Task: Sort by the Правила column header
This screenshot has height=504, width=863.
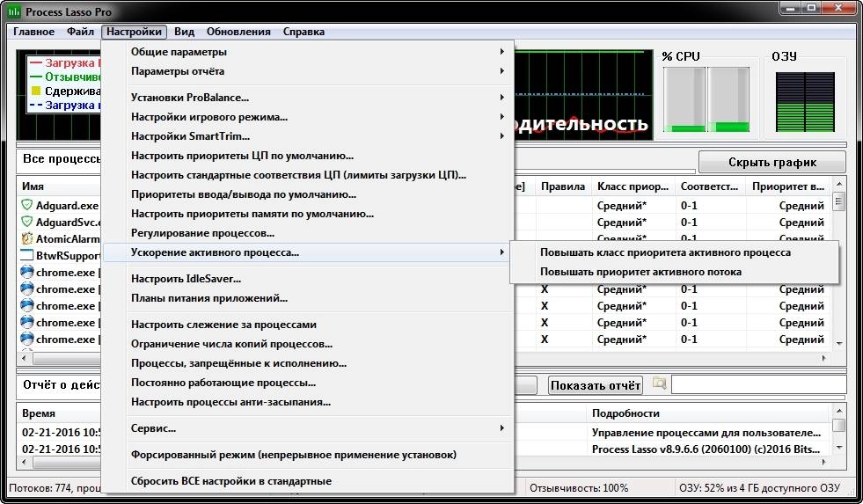Action: click(563, 186)
